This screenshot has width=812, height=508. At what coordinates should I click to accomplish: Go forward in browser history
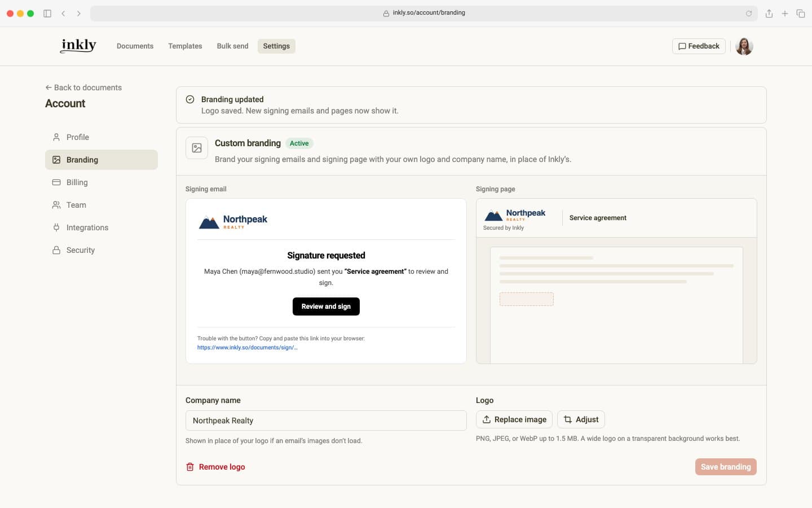[x=79, y=14]
